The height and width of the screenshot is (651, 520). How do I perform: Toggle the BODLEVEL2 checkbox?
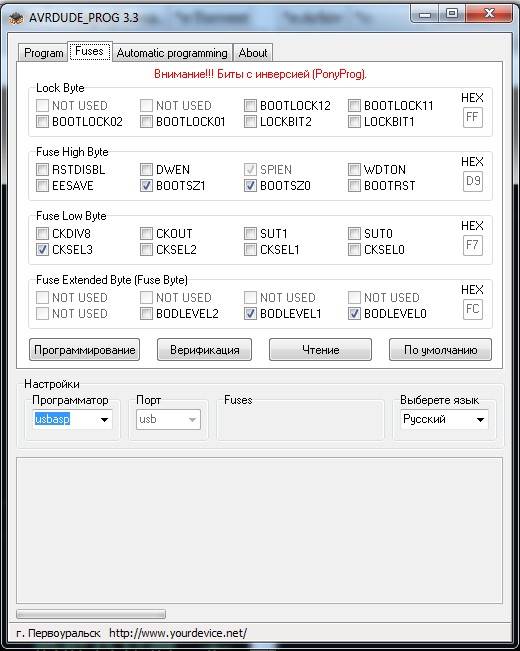146,313
